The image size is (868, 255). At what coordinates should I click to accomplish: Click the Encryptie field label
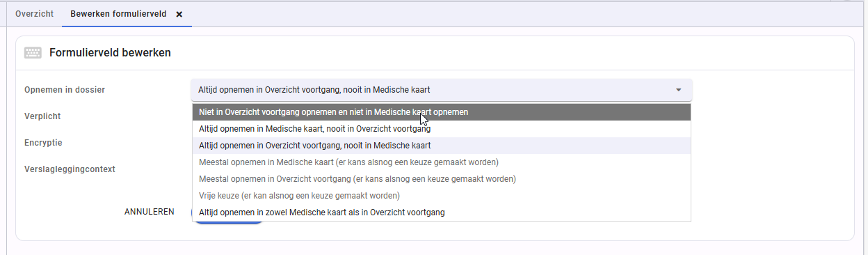point(43,143)
